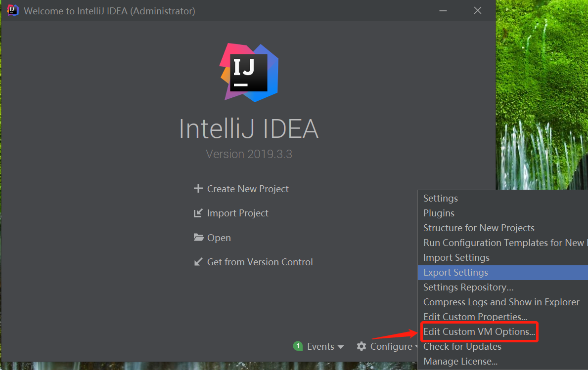Click the small IntelliJ title bar icon

tap(13, 10)
